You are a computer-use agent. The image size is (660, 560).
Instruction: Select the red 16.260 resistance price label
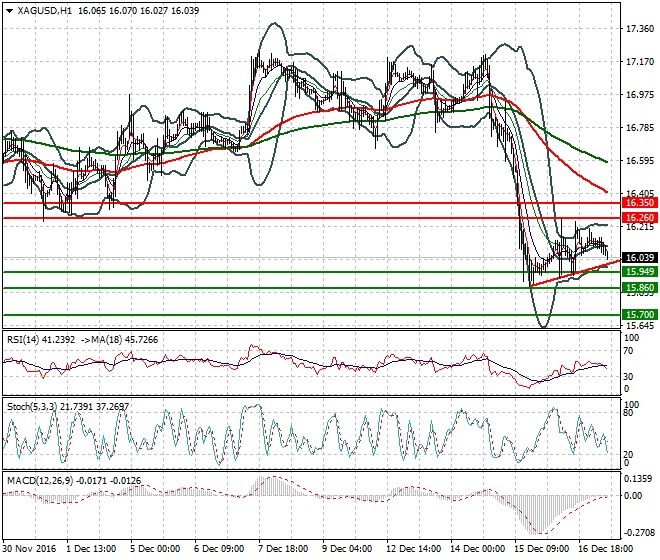coord(640,218)
